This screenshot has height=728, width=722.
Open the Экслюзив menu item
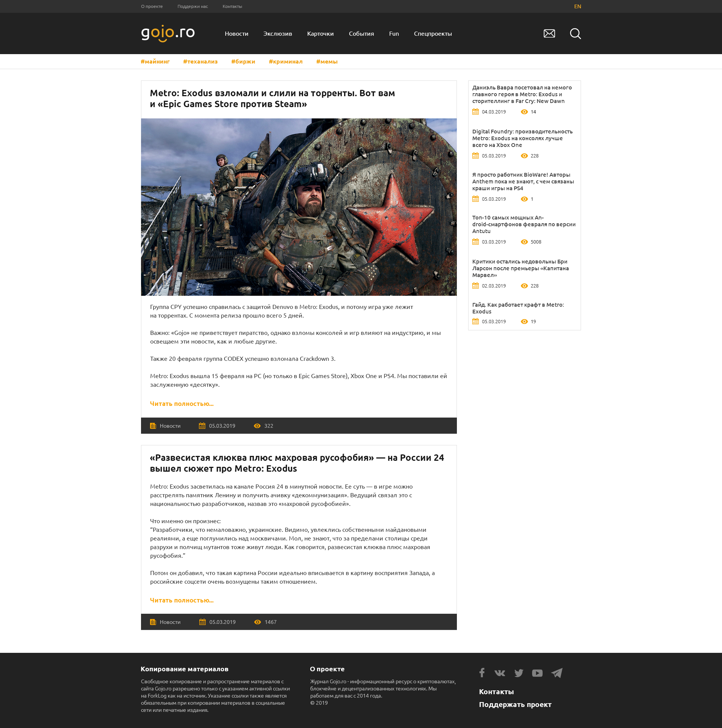(x=278, y=33)
